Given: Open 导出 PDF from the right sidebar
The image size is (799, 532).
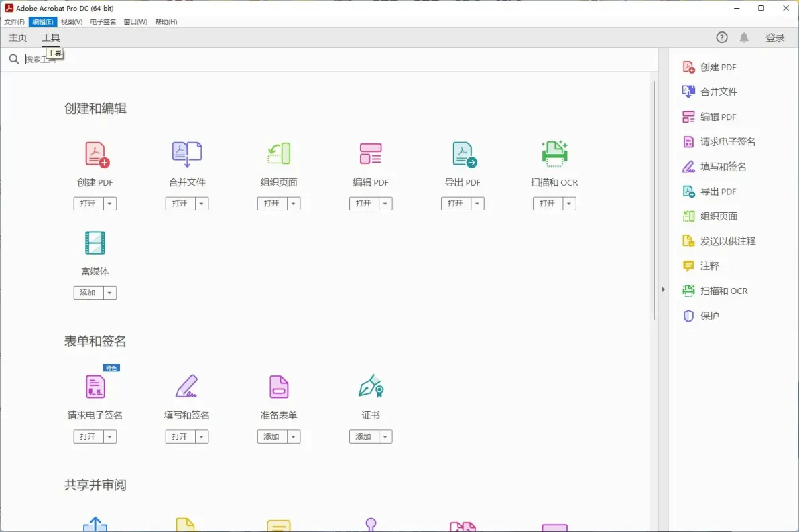Looking at the screenshot, I should 709,192.
